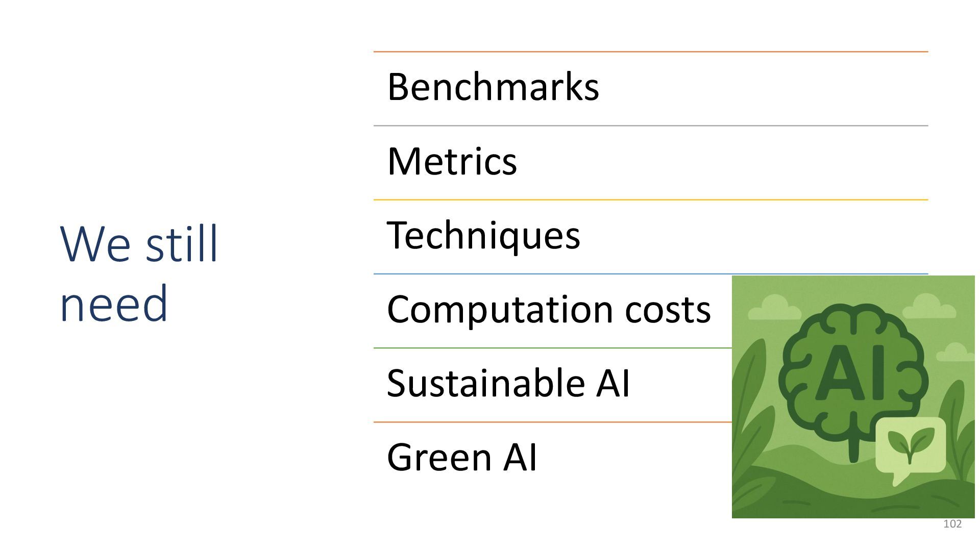Click the slide number 102
The height and width of the screenshot is (551, 980).
click(x=952, y=524)
